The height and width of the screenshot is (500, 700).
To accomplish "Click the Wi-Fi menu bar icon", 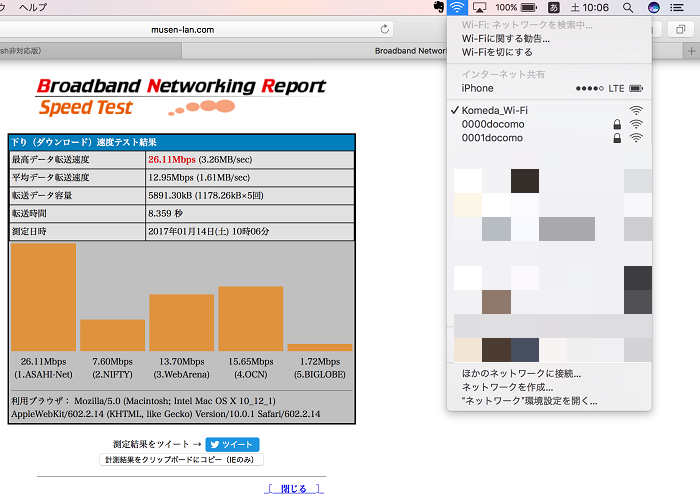I will [457, 7].
